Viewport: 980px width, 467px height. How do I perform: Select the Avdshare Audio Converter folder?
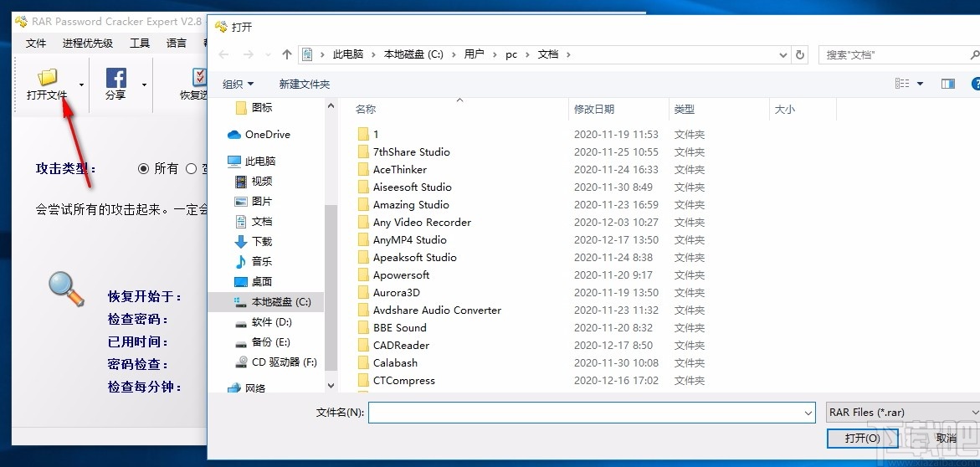pos(429,310)
